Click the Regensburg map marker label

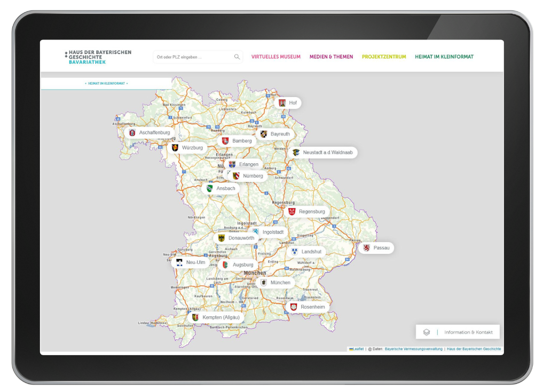click(x=312, y=212)
